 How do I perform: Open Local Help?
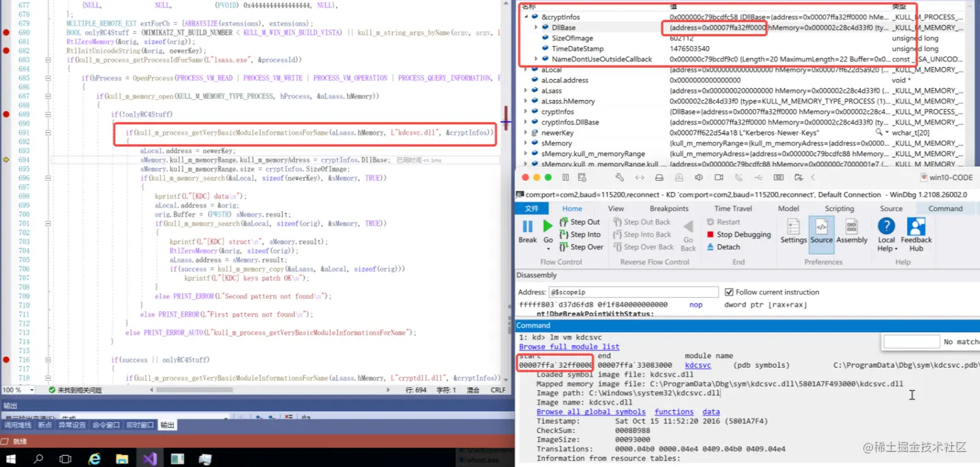click(x=886, y=234)
